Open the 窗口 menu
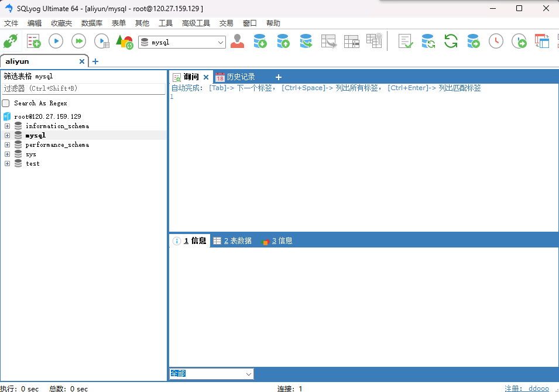This screenshot has height=392, width=559. point(249,23)
